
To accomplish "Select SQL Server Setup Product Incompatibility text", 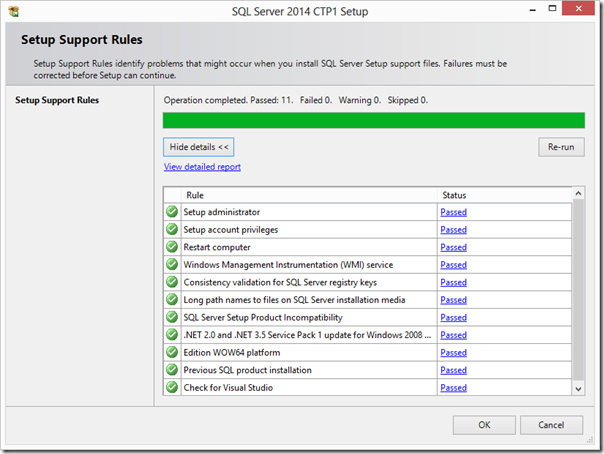I will point(263,318).
